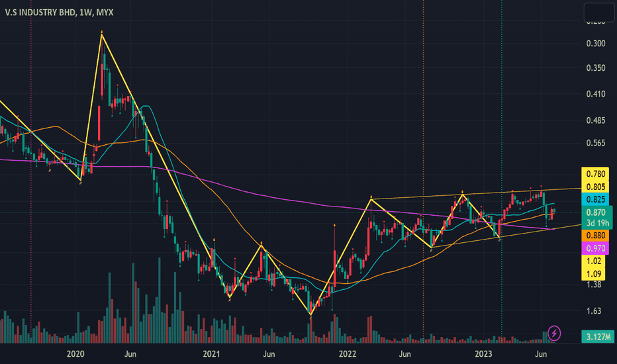This screenshot has width=617, height=364.
Task: Click the 0.565 price axis value
Action: [596, 143]
